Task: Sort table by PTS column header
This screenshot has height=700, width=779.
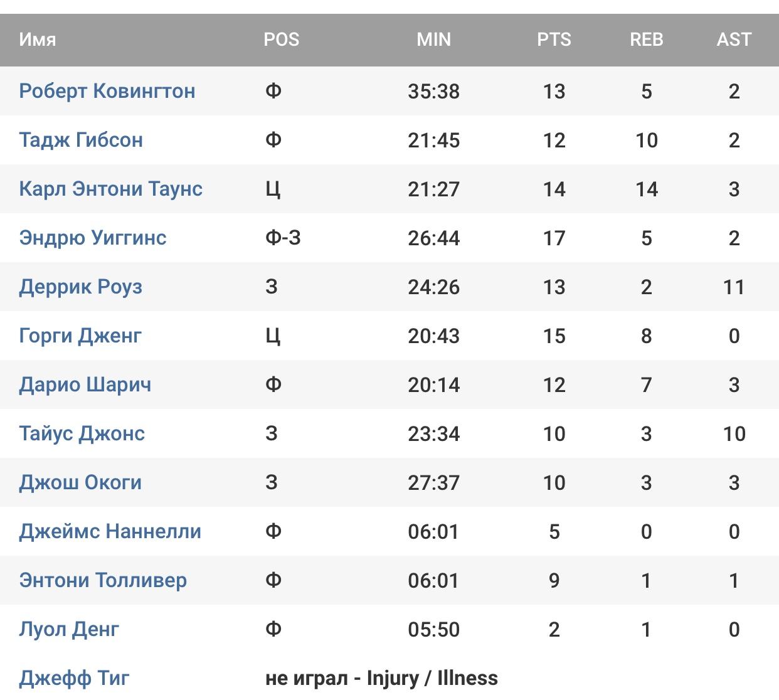Action: coord(554,40)
